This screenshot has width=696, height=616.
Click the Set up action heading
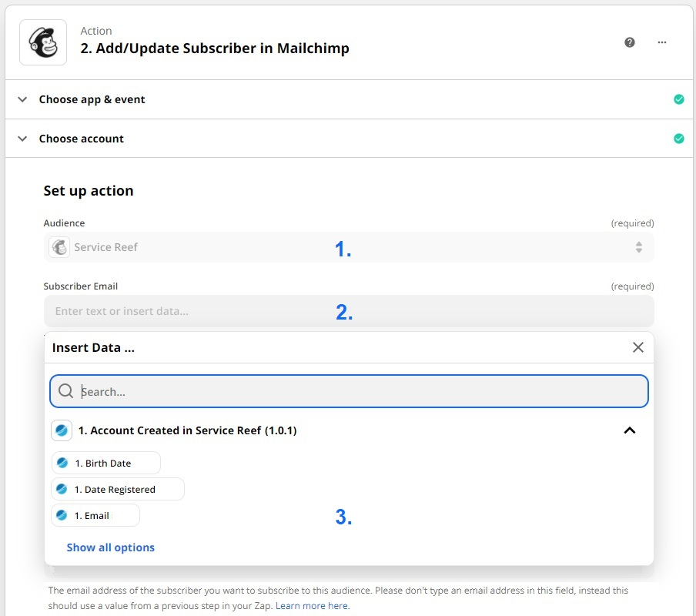89,190
